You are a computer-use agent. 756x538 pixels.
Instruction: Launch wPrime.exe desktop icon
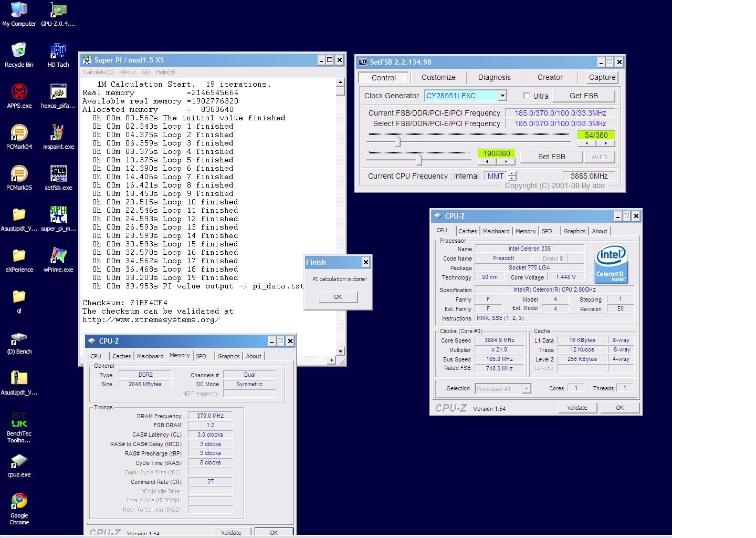coord(58,260)
